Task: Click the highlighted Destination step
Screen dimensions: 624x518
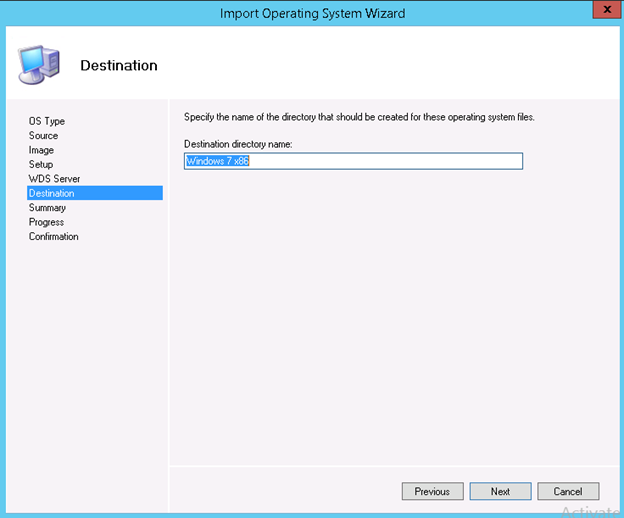Action: pyautogui.click(x=52, y=193)
